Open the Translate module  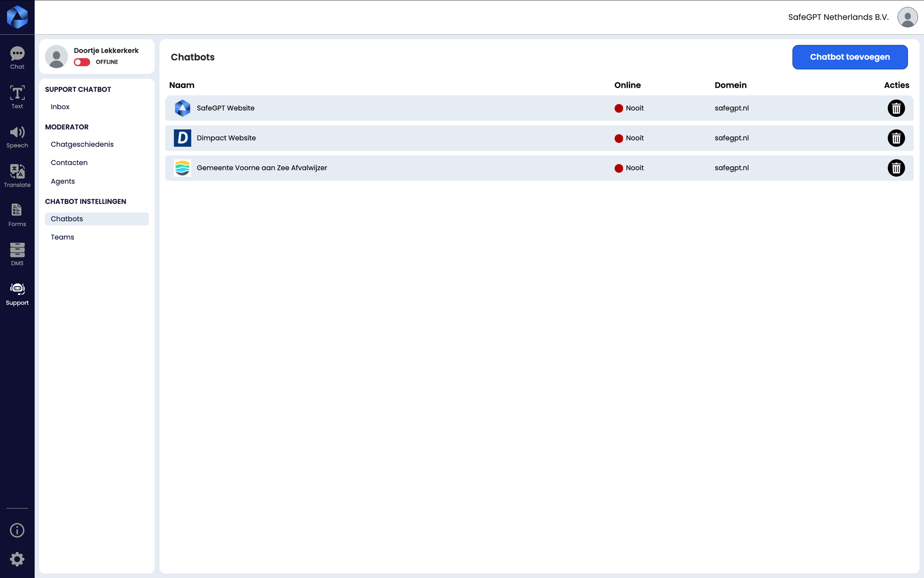coord(17,176)
